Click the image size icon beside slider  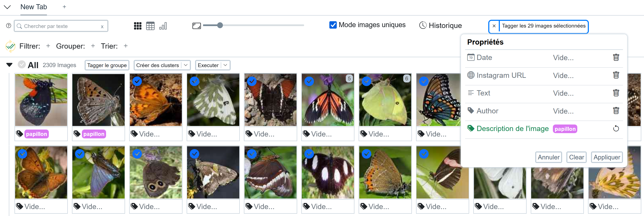coord(197,26)
